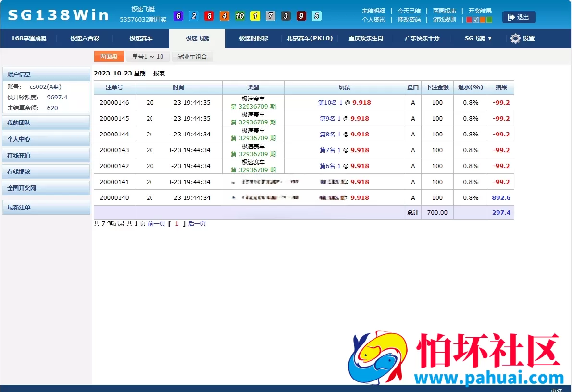The height and width of the screenshot is (392, 572).
Task: Click the number 2 result ball
Action: click(193, 16)
